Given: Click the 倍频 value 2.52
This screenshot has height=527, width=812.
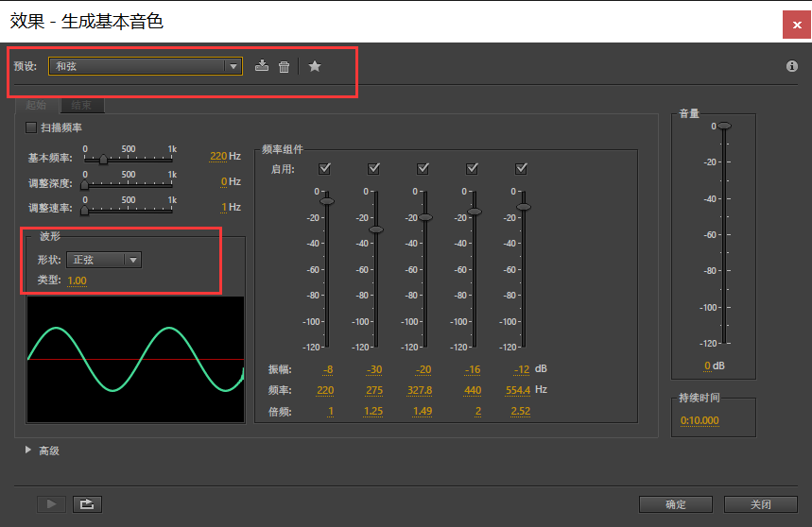Looking at the screenshot, I should [521, 411].
